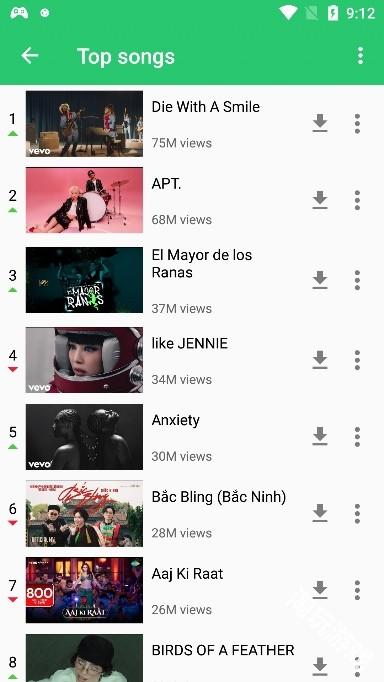This screenshot has height=682, width=384.
Task: Download like JENNIE
Action: pos(320,360)
